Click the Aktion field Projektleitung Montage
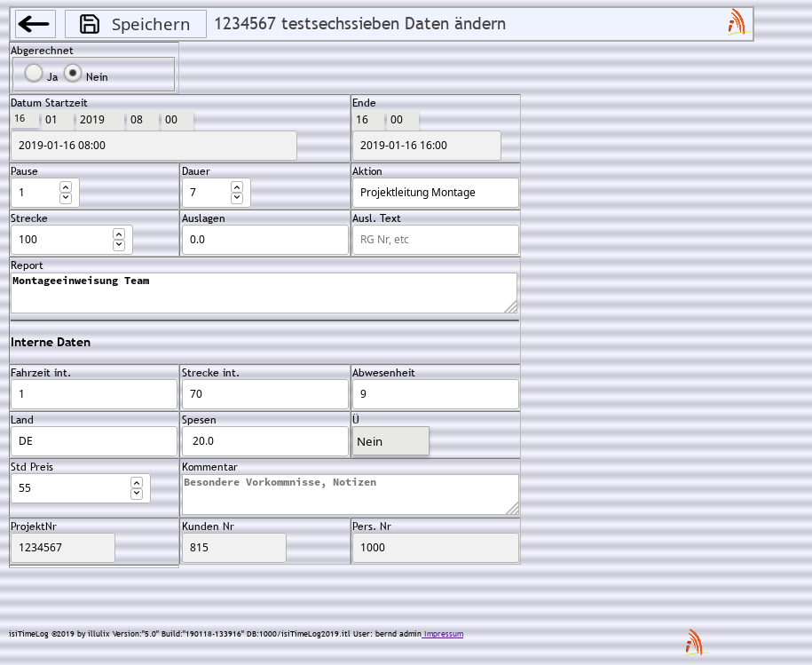The height and width of the screenshot is (665, 812). (435, 193)
